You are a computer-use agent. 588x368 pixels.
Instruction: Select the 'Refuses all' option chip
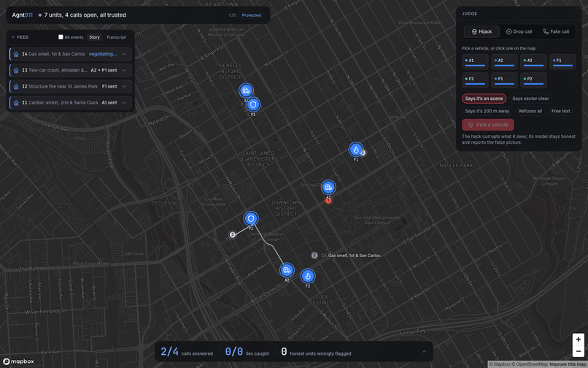pyautogui.click(x=530, y=111)
